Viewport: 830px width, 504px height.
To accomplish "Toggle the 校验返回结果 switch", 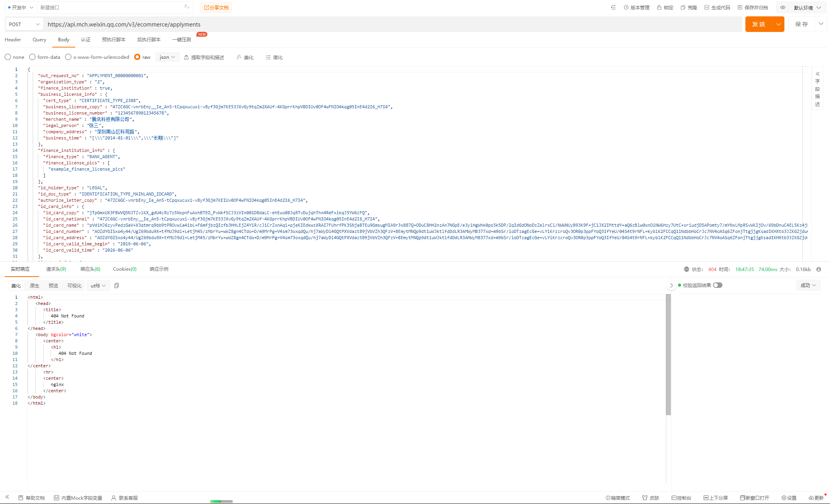I will tap(718, 285).
